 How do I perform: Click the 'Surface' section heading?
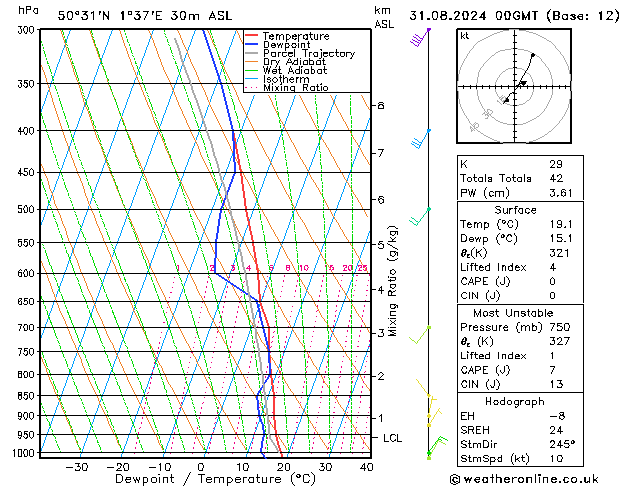click(x=515, y=210)
